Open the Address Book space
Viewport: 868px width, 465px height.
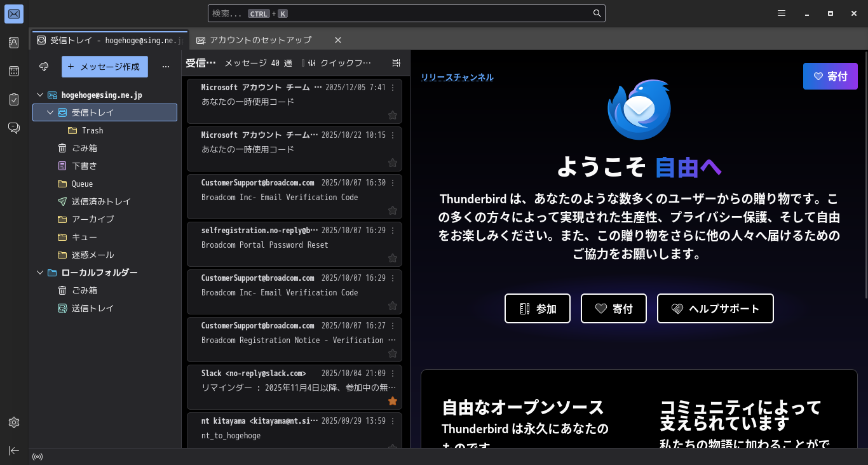[14, 43]
